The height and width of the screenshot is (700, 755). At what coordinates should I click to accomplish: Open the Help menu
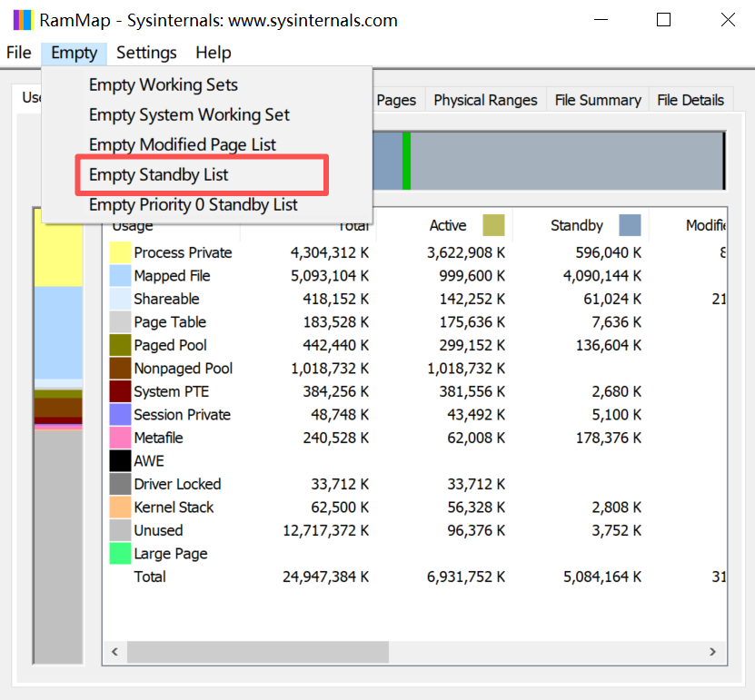pos(214,53)
